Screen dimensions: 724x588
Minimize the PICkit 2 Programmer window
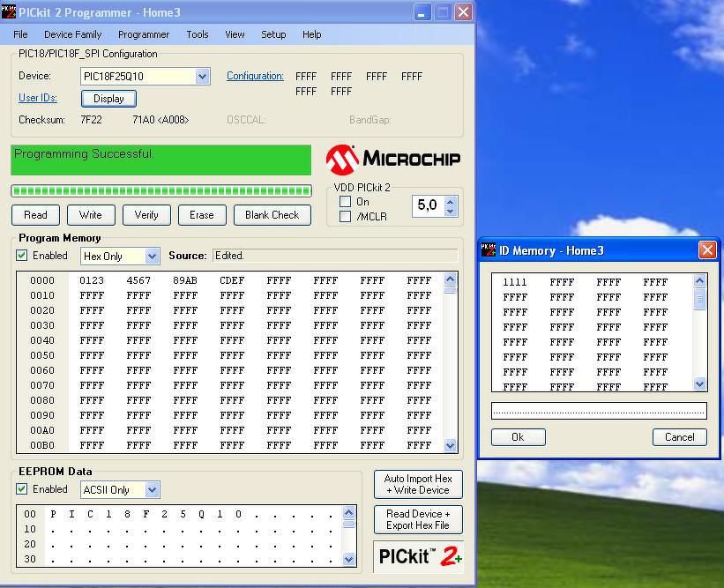422,12
